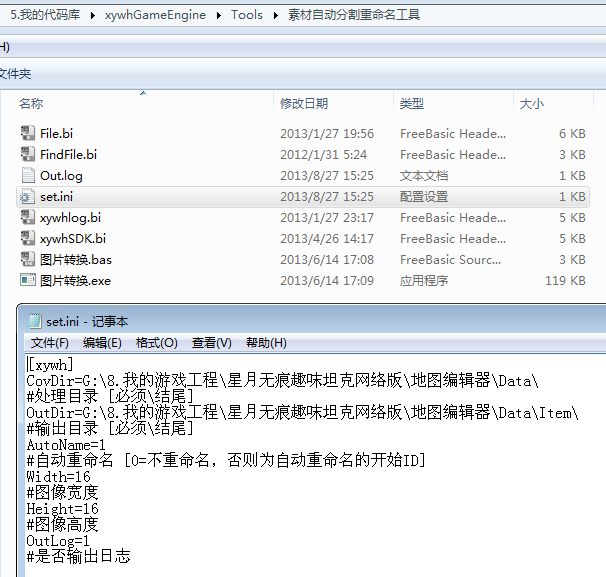Go to Tools folder in the address bar
The height and width of the screenshot is (577, 606).
click(x=247, y=15)
